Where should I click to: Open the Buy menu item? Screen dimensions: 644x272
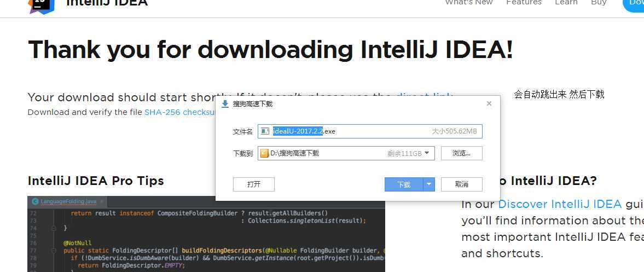(x=599, y=3)
